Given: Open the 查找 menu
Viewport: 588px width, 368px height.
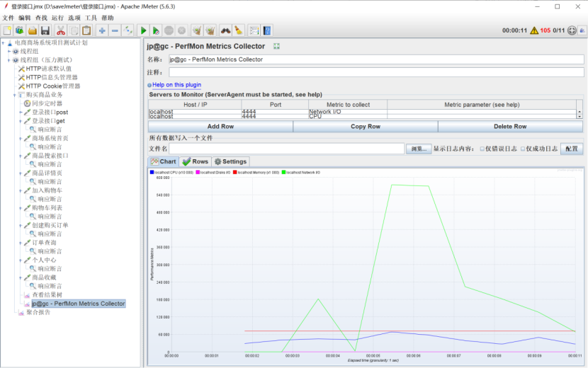Looking at the screenshot, I should tap(41, 18).
